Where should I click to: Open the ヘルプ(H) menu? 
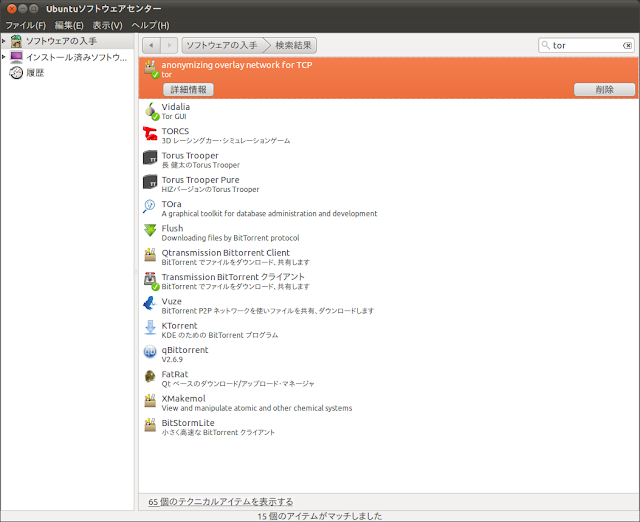(x=150, y=25)
